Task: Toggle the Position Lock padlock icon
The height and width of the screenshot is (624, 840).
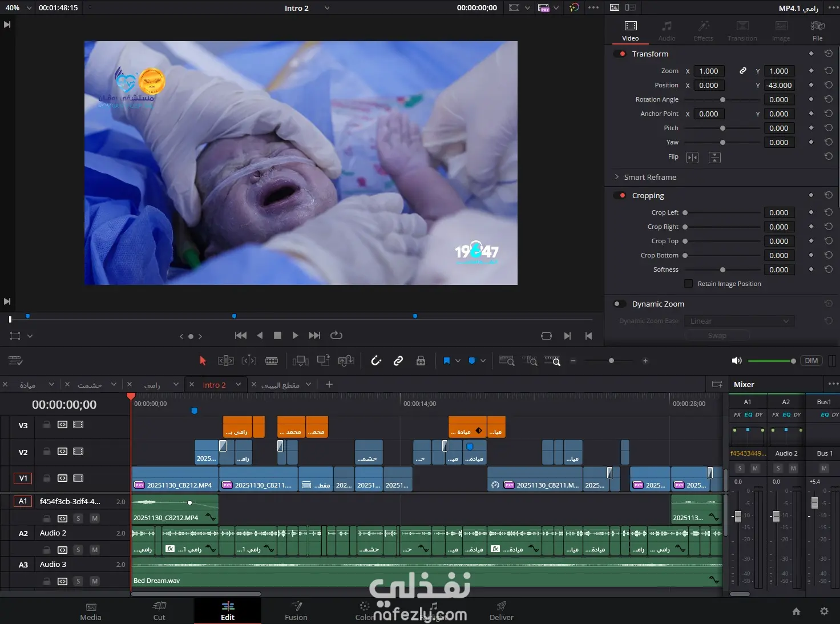Action: point(421,361)
